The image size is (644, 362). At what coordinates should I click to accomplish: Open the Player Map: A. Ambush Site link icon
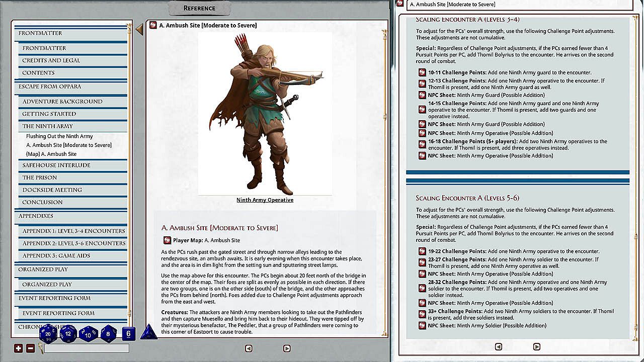pos(168,240)
